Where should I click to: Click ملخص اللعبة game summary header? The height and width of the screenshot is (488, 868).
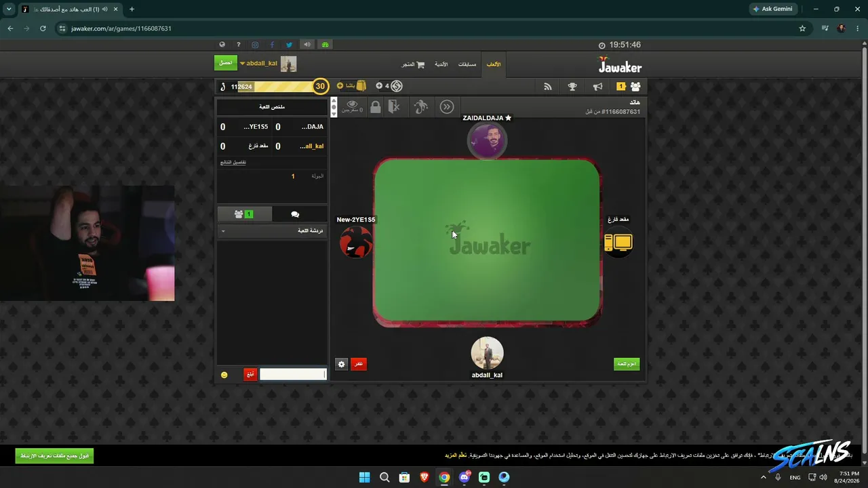point(272,107)
